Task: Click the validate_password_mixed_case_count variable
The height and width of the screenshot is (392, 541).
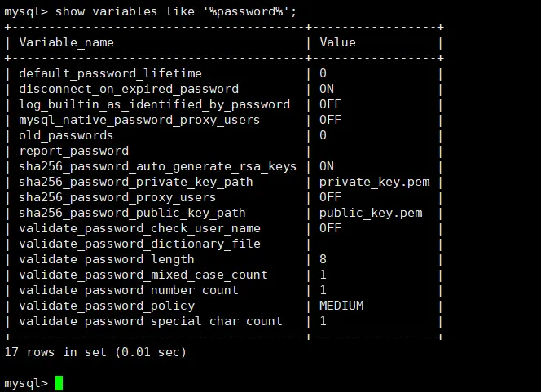Action: pyautogui.click(x=143, y=275)
